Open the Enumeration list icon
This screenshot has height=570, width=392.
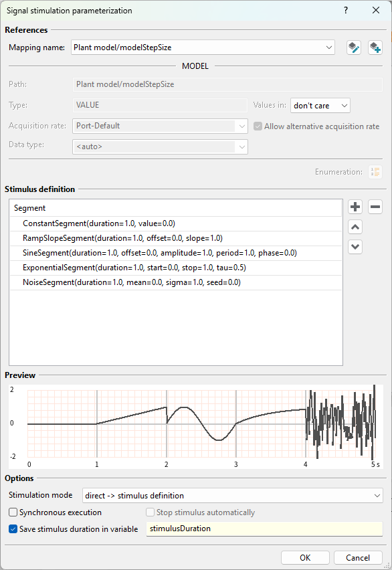[x=375, y=172]
